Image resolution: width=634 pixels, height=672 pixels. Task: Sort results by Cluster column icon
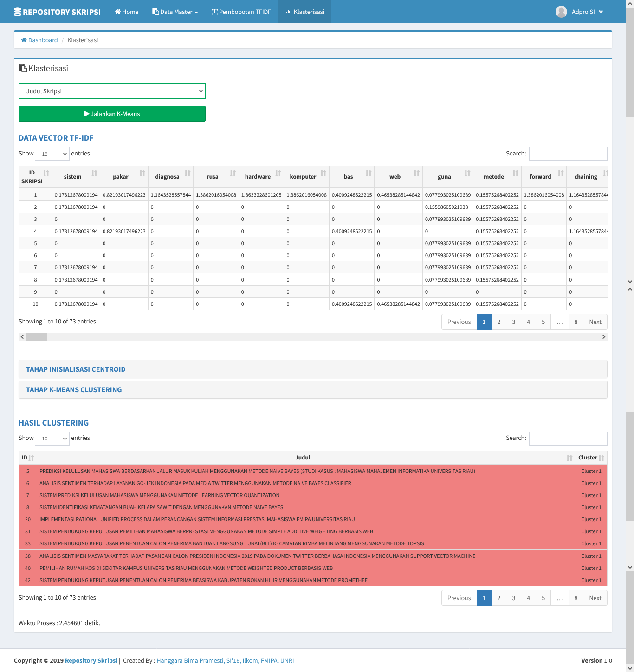[602, 458]
